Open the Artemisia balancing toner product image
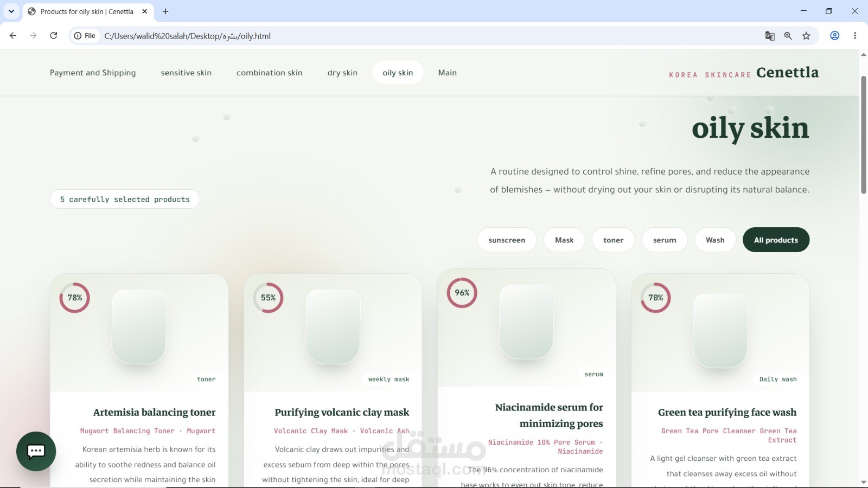 (x=139, y=326)
